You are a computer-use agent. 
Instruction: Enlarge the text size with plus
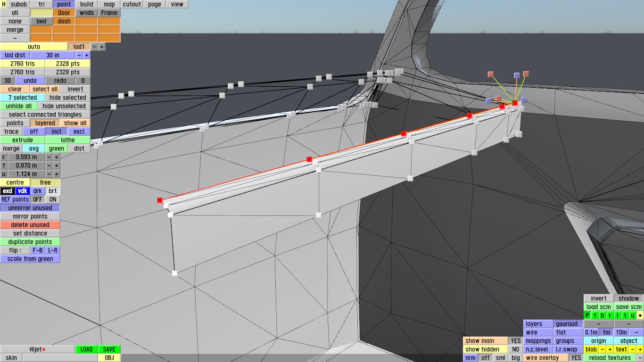(x=640, y=349)
